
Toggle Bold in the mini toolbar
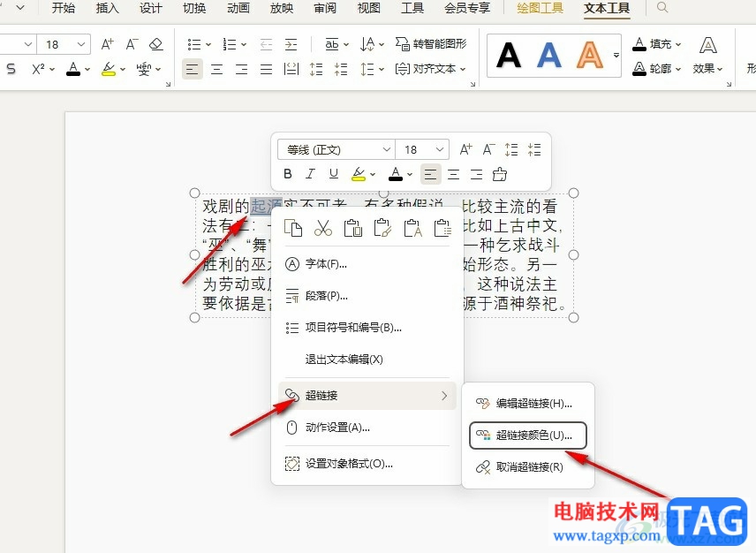(x=288, y=174)
